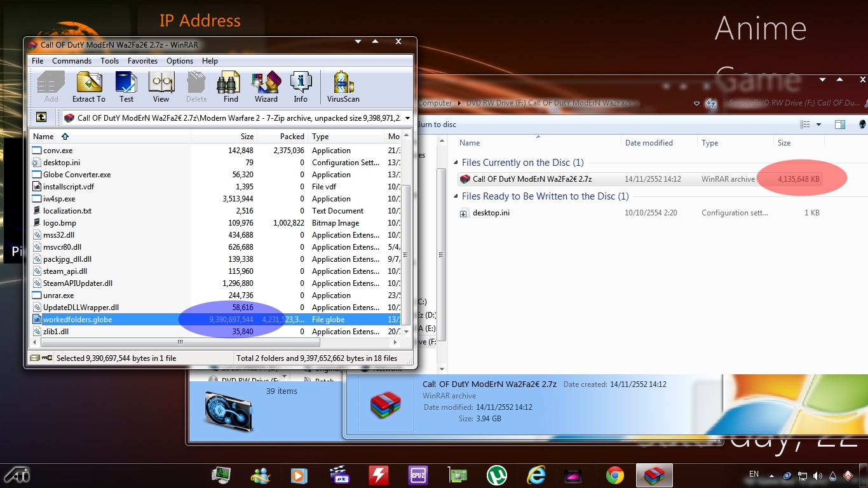Screen dimensions: 868x488
Task: Click the grayed Delete toolbar icon
Action: [x=196, y=87]
